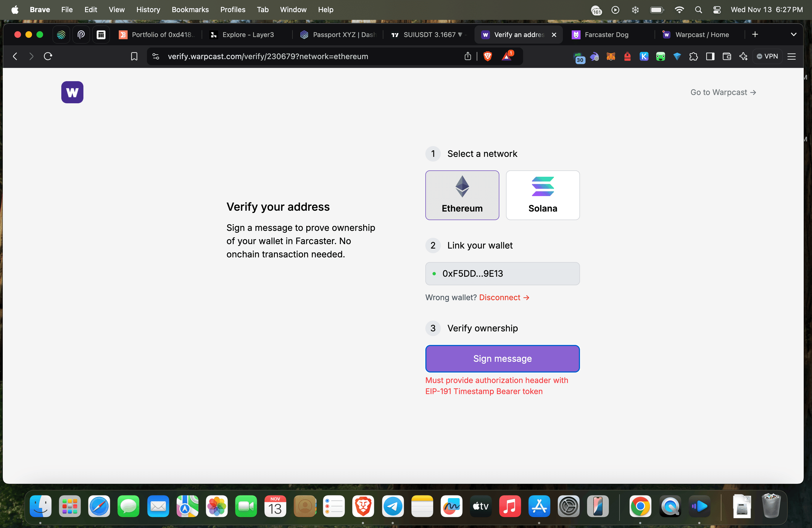
Task: Open the Bookmarks menu
Action: tap(190, 10)
